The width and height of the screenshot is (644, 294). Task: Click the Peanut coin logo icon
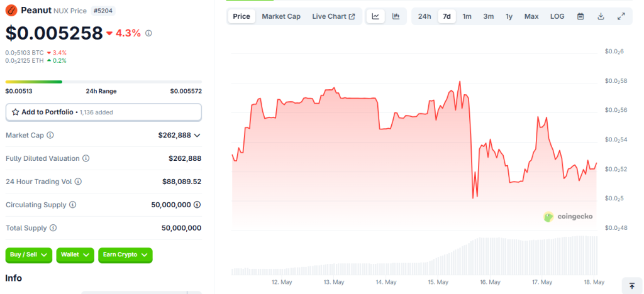pos(11,10)
